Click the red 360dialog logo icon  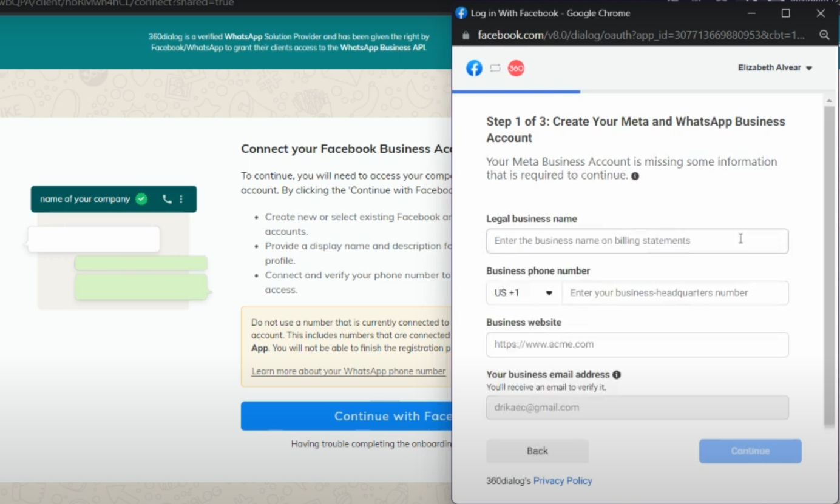[x=516, y=68]
